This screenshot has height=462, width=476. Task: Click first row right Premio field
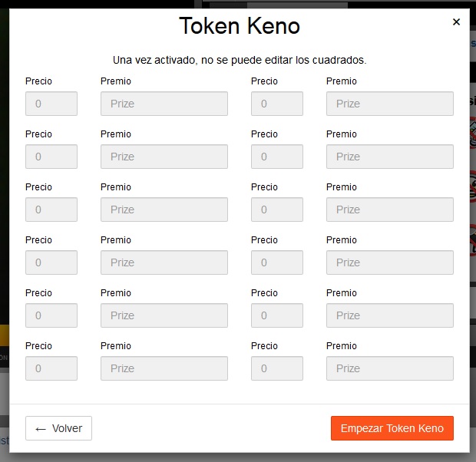tap(389, 104)
